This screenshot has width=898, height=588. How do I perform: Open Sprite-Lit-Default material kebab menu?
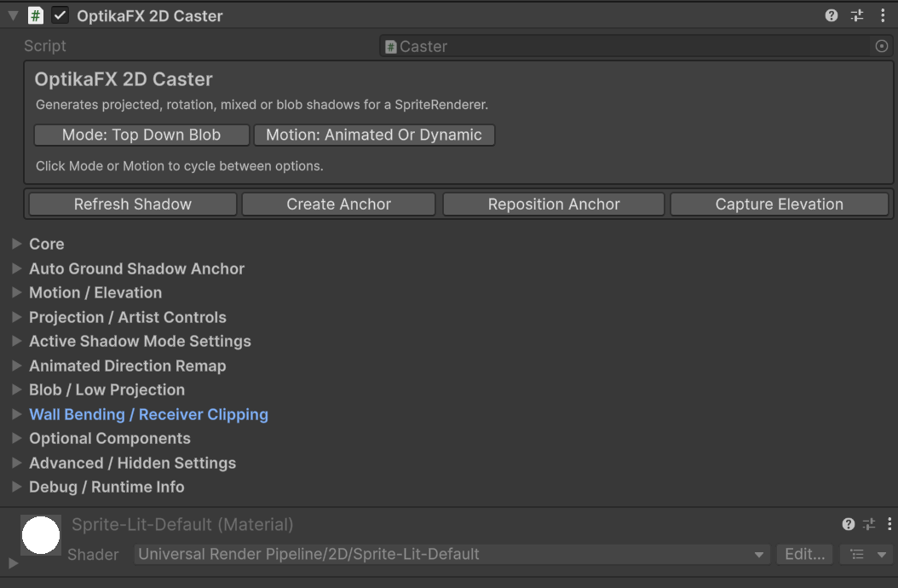click(x=889, y=524)
